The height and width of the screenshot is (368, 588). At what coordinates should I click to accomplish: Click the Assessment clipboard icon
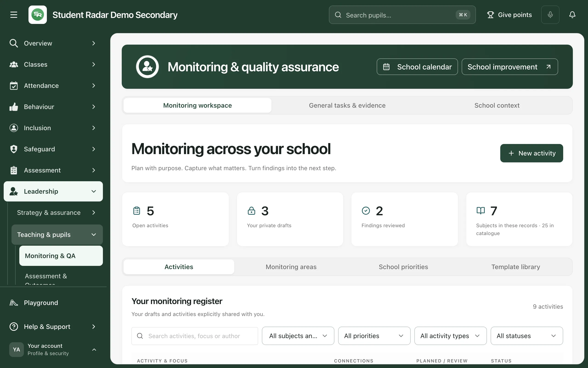14,170
